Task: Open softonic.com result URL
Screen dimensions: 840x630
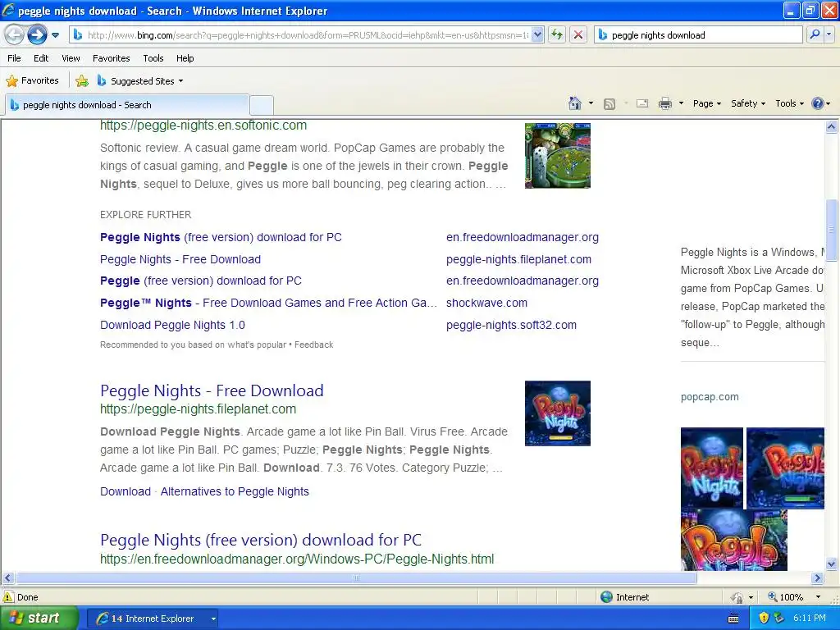Action: [x=203, y=126]
